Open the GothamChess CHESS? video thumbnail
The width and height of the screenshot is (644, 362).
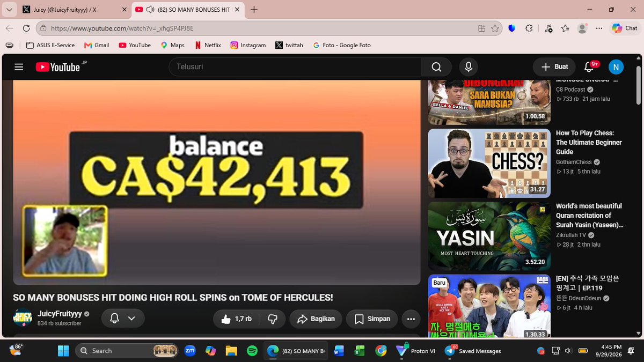click(x=489, y=163)
